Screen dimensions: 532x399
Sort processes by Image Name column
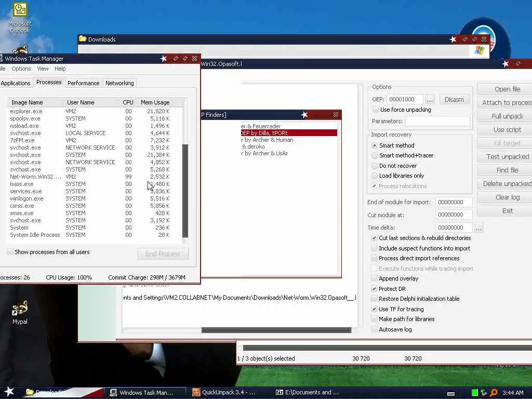pos(35,102)
